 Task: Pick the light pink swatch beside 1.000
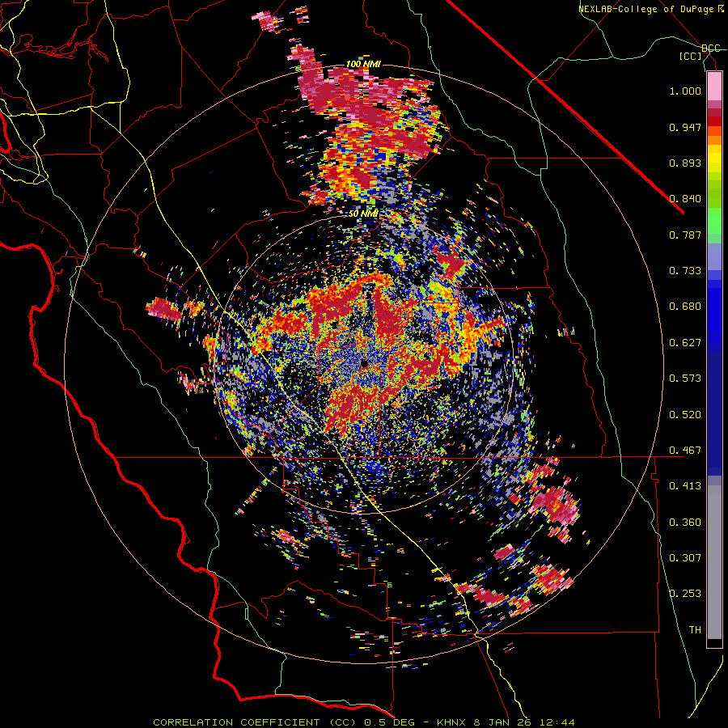(714, 87)
